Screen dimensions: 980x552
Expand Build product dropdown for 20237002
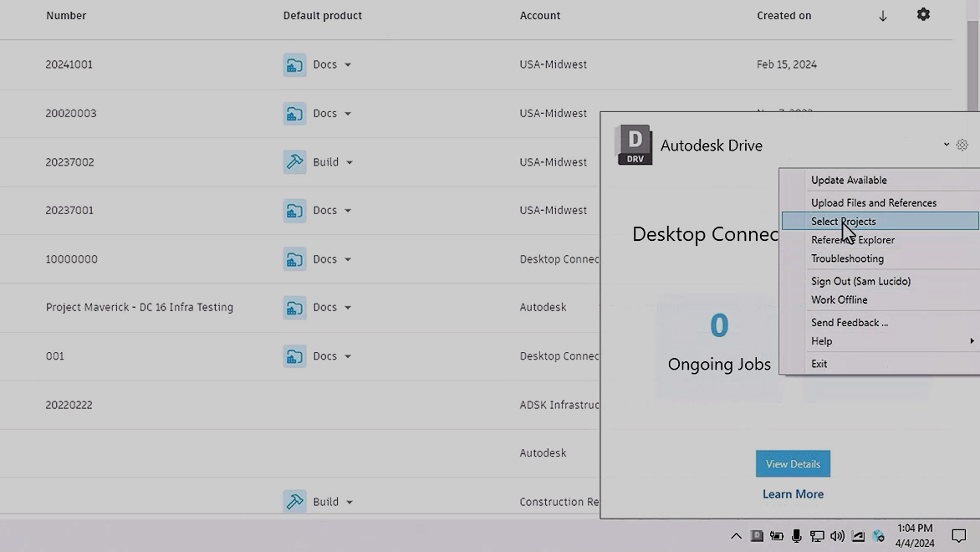click(x=350, y=162)
